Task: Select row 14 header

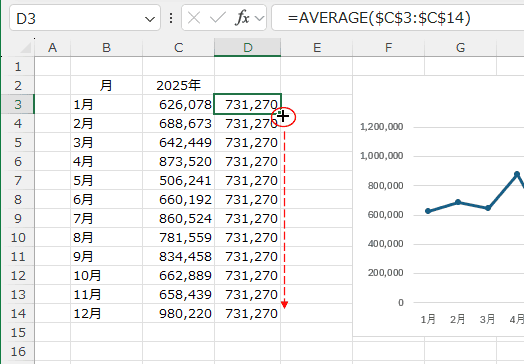Action: [18, 314]
